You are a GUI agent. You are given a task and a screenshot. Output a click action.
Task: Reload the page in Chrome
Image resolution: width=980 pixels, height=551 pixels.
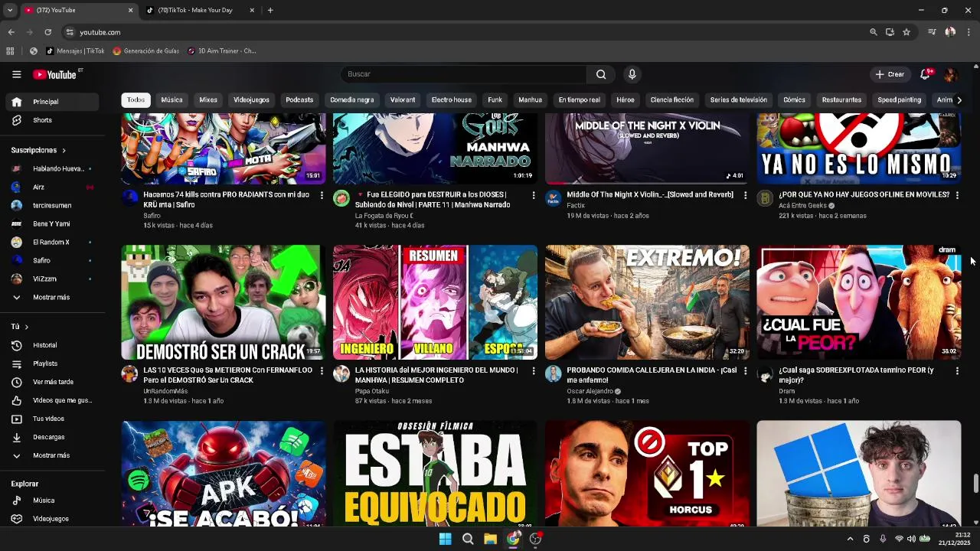point(47,32)
